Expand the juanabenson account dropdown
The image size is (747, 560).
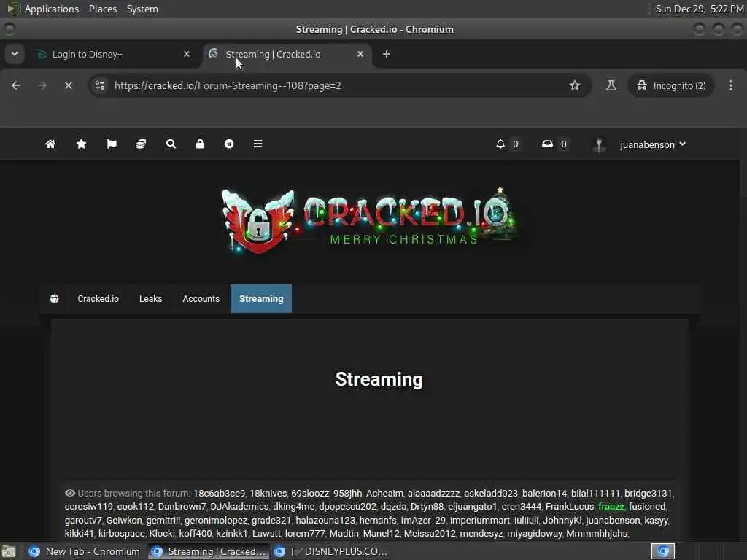point(653,144)
